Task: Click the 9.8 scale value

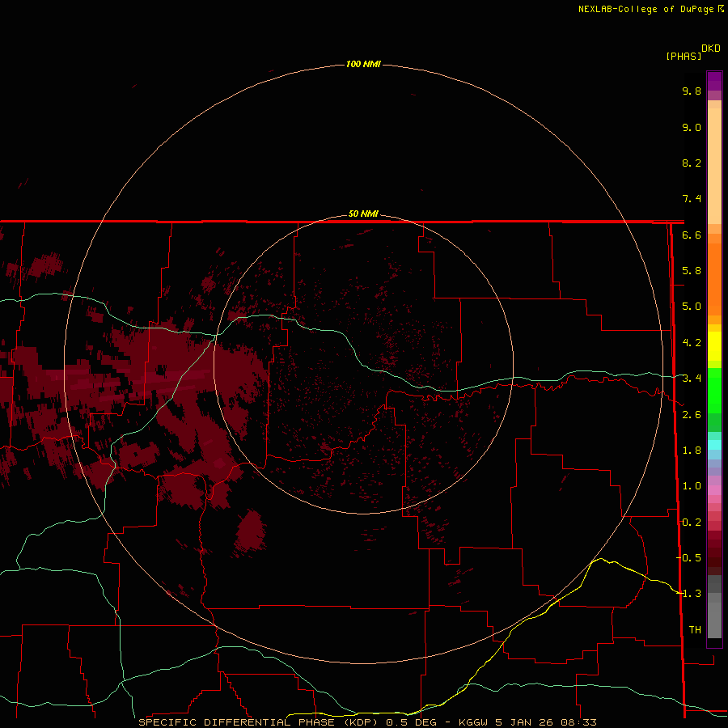Action: click(x=692, y=91)
